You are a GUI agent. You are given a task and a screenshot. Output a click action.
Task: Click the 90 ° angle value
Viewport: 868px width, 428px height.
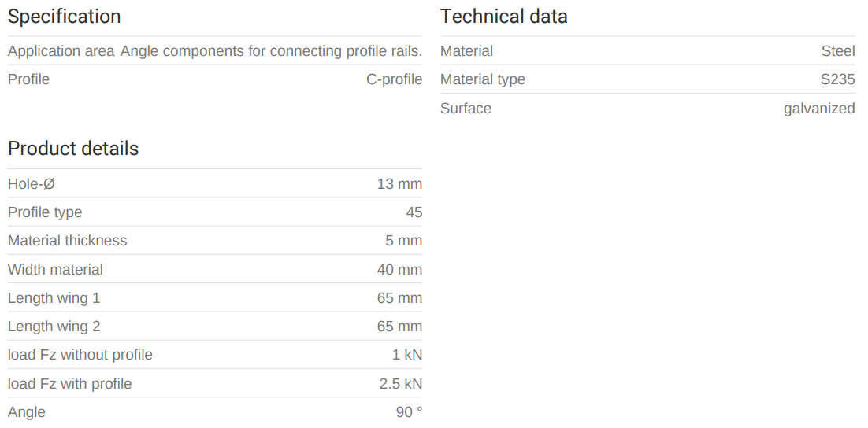[x=409, y=412]
